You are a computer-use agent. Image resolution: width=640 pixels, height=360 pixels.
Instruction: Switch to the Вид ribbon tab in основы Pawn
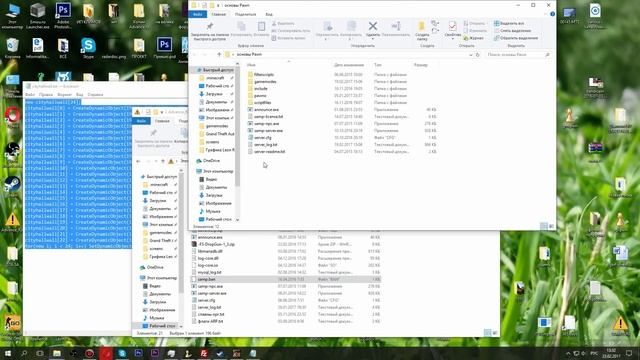[269, 14]
